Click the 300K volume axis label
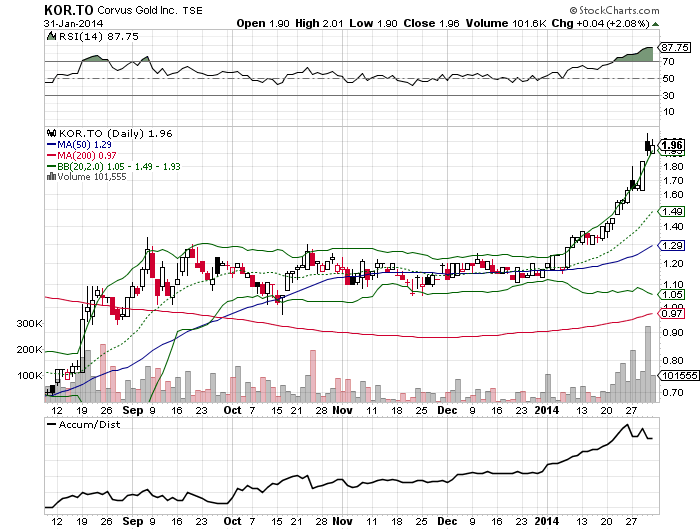Image resolution: width=700 pixels, height=530 pixels. [29, 324]
